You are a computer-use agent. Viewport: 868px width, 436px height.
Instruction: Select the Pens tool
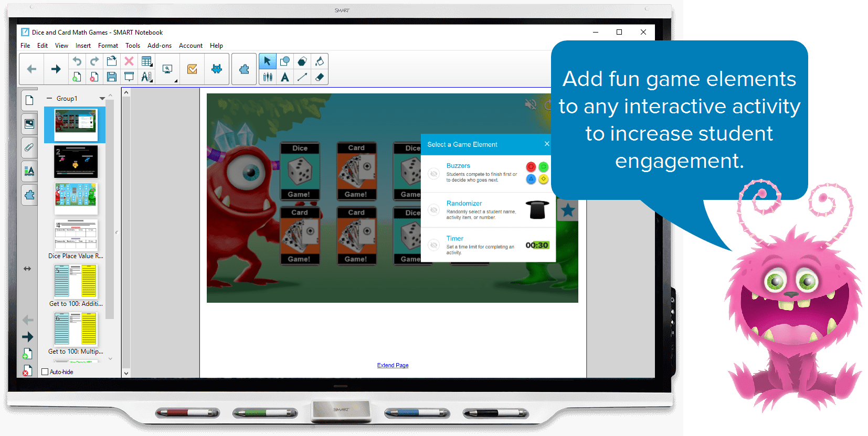pos(268,77)
